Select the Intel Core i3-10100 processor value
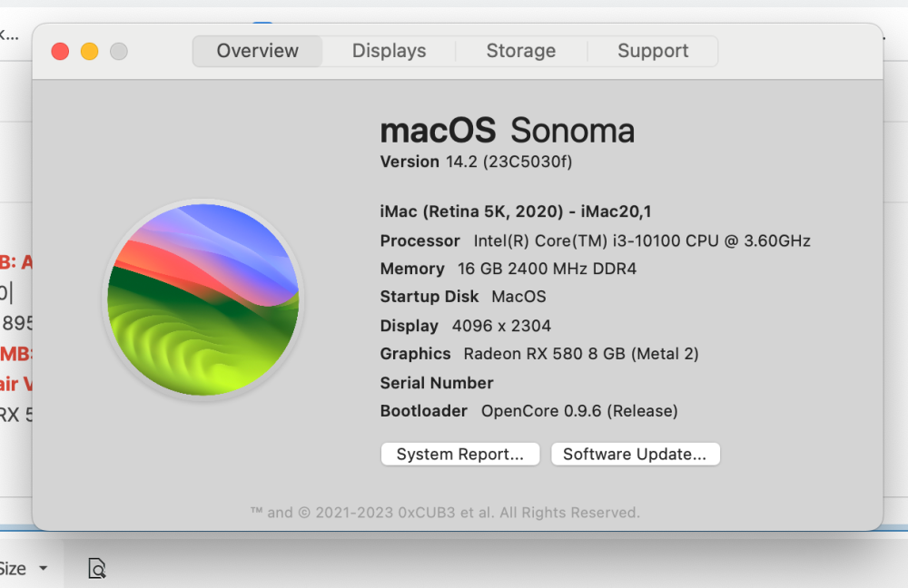908x588 pixels. click(x=642, y=240)
